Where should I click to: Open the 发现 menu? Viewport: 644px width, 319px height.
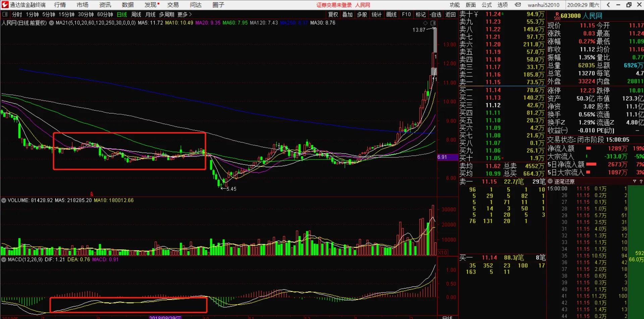click(x=151, y=5)
